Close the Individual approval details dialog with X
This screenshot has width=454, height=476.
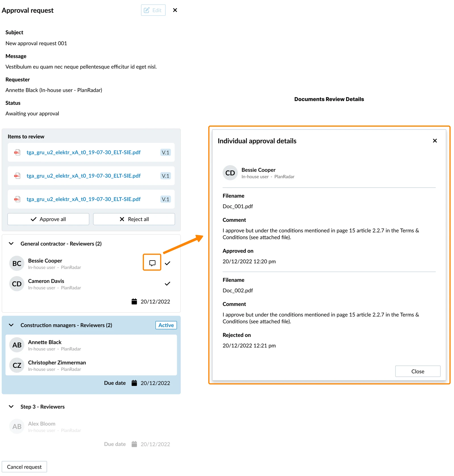coord(435,141)
